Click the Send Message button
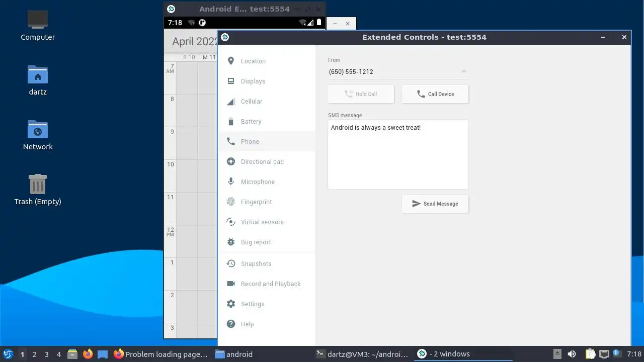This screenshot has width=644, height=362. click(x=435, y=204)
